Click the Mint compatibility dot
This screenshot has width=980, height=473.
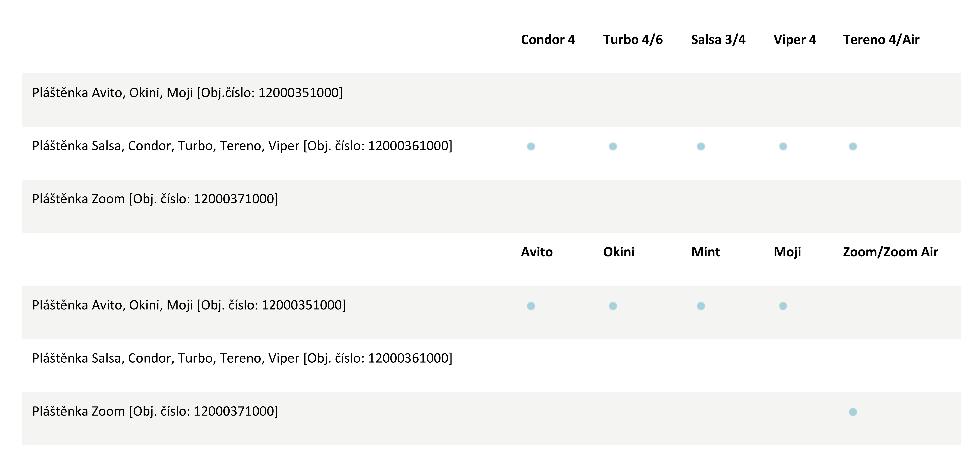point(701,306)
